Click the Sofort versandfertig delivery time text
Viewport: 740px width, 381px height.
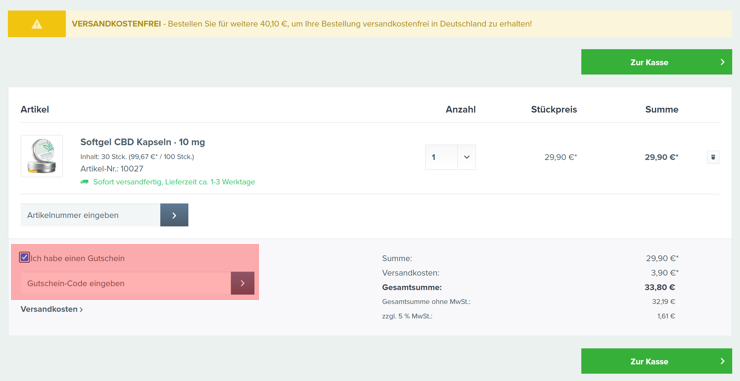click(x=174, y=182)
